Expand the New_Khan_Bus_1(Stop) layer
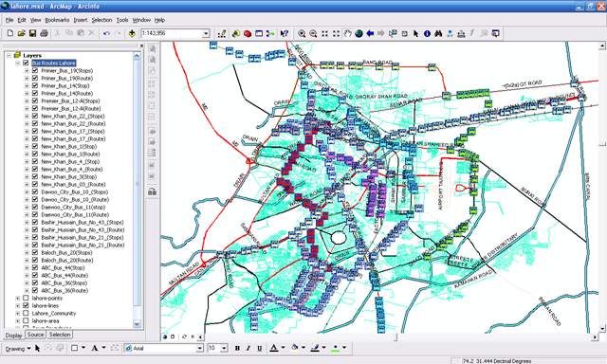This screenshot has width=607, height=364. (27, 146)
